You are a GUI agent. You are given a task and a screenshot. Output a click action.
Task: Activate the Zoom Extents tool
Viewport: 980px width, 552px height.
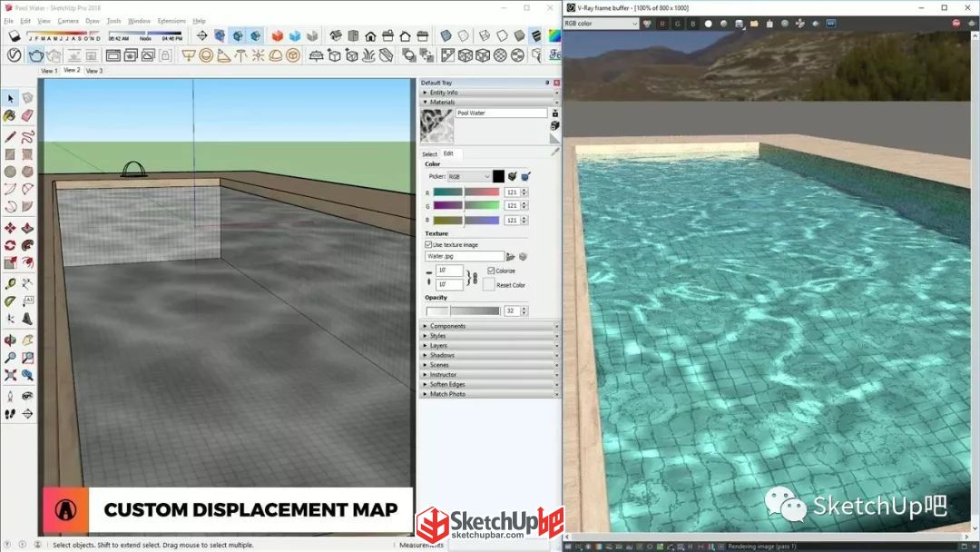[x=11, y=375]
